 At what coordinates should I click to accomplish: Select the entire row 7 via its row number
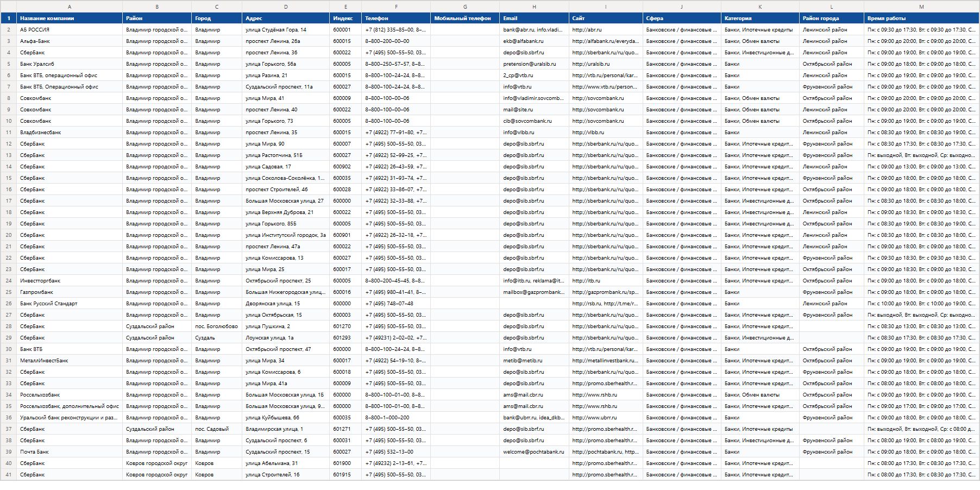coord(9,87)
